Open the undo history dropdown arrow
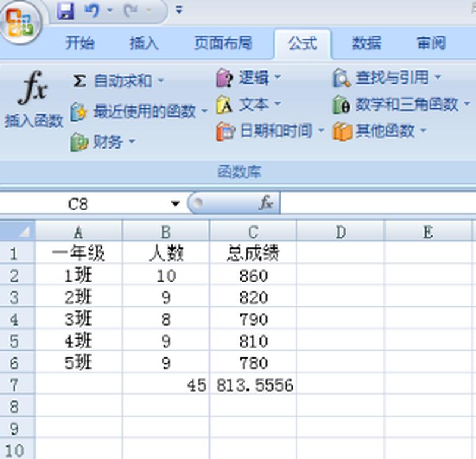This screenshot has height=459, width=476. click(x=110, y=11)
